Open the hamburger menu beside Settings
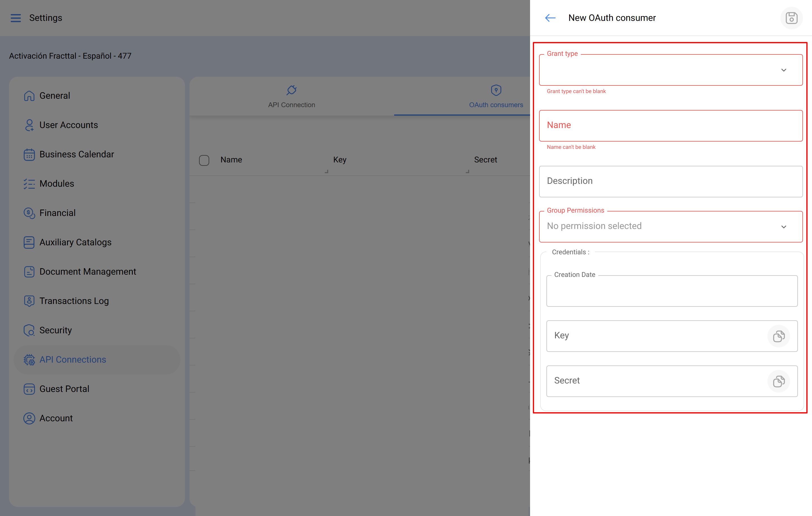The image size is (812, 516). pyautogui.click(x=16, y=18)
